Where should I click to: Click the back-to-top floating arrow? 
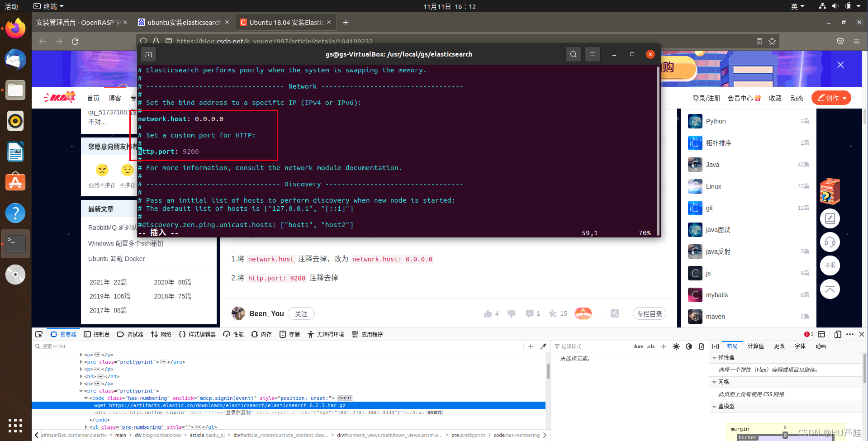830,289
